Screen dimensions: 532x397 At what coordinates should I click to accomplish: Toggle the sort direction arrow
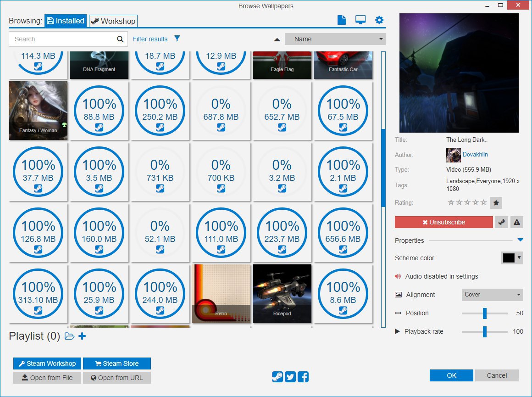click(277, 39)
